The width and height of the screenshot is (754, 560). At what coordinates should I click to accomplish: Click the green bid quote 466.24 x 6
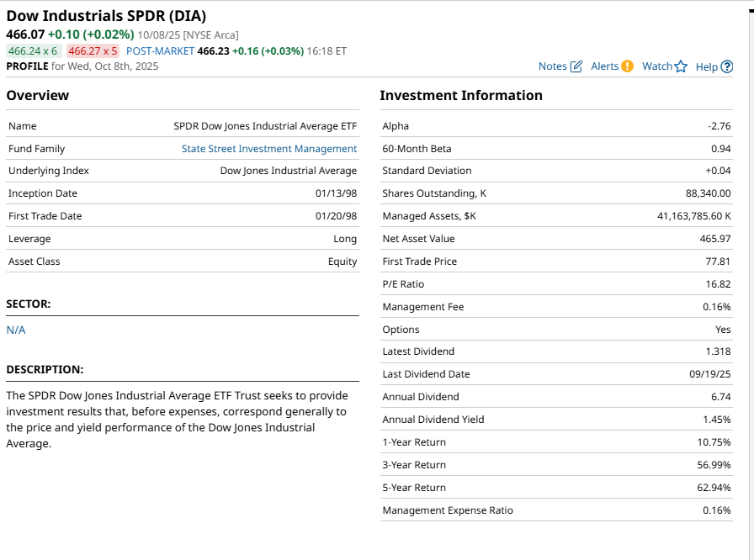pyautogui.click(x=33, y=50)
